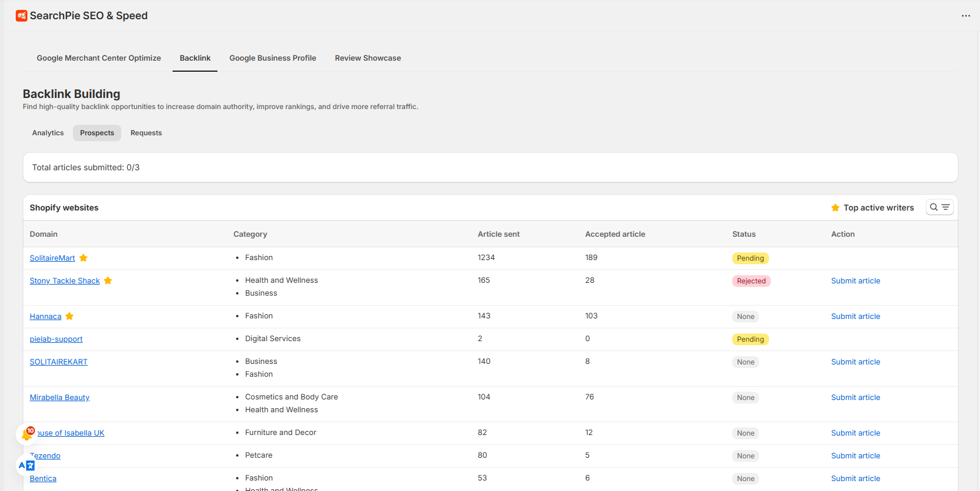Open the Stony Tackle Shack domain link
The image size is (980, 491).
click(65, 280)
